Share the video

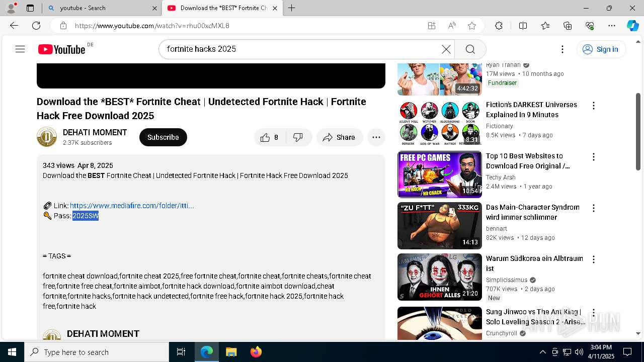[x=340, y=137]
